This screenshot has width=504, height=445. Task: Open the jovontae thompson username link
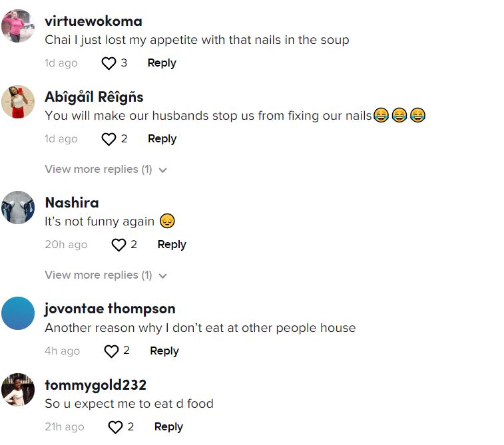(x=110, y=309)
